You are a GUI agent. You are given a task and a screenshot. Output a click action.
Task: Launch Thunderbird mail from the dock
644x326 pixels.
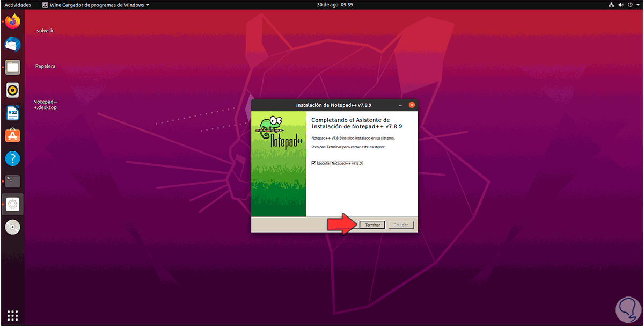point(13,45)
